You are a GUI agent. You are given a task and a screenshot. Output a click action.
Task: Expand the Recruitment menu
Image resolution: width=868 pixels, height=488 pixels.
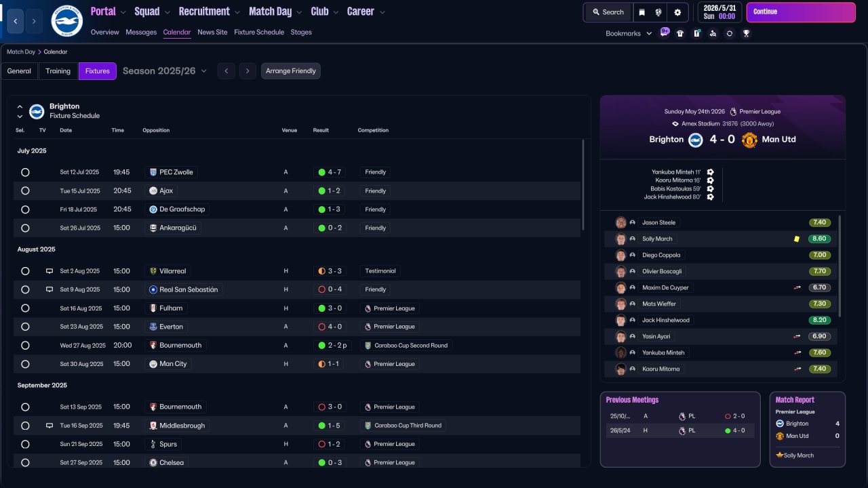[x=209, y=12]
